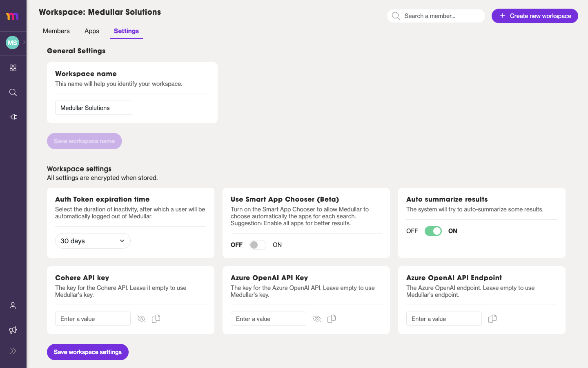Screen dimensions: 588x368
Task: Open the search icon in sidebar
Action: [13, 92]
